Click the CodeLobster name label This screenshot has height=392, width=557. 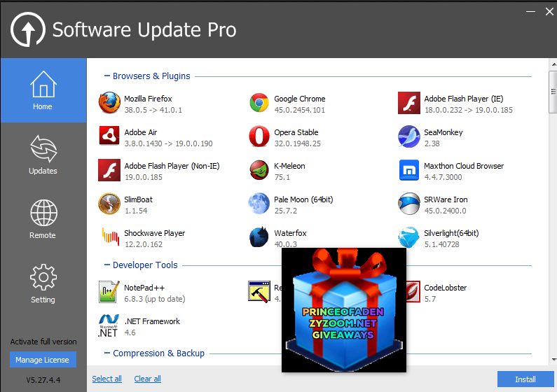[445, 288]
